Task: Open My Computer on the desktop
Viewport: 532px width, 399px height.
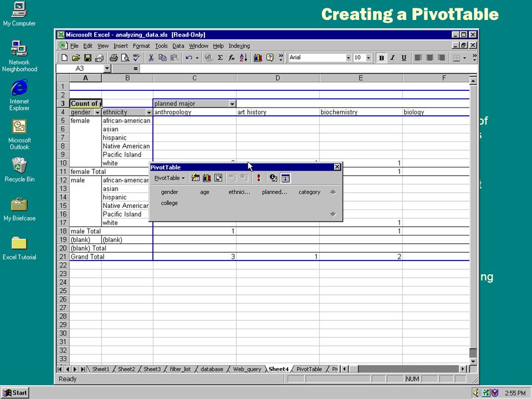Action: pos(19,14)
